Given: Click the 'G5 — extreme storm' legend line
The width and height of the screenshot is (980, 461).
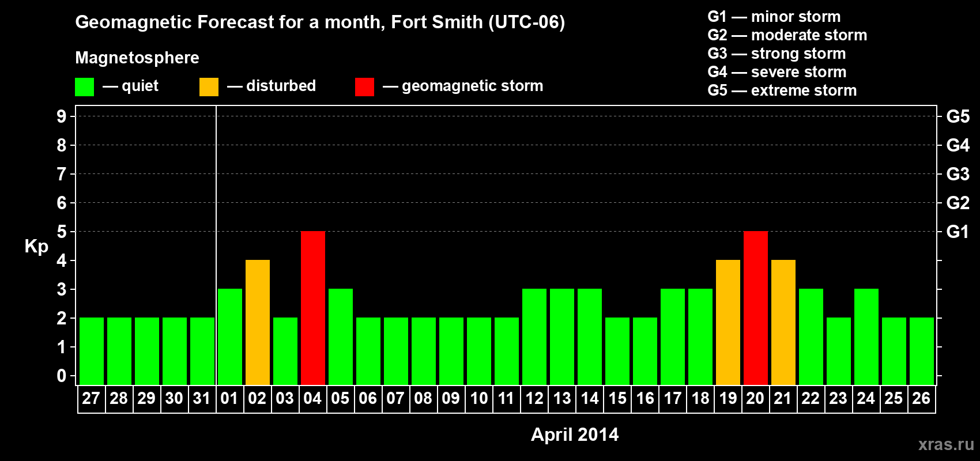Looking at the screenshot, I should (x=782, y=90).
